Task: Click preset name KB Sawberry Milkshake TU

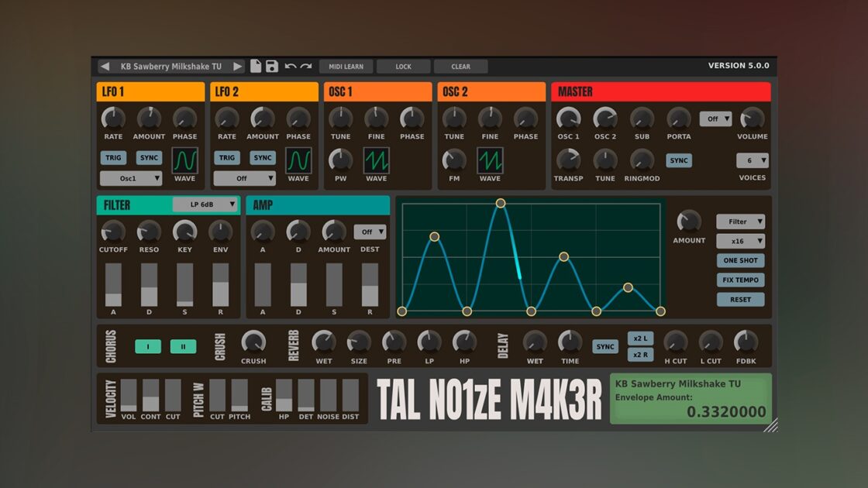Action: point(171,67)
